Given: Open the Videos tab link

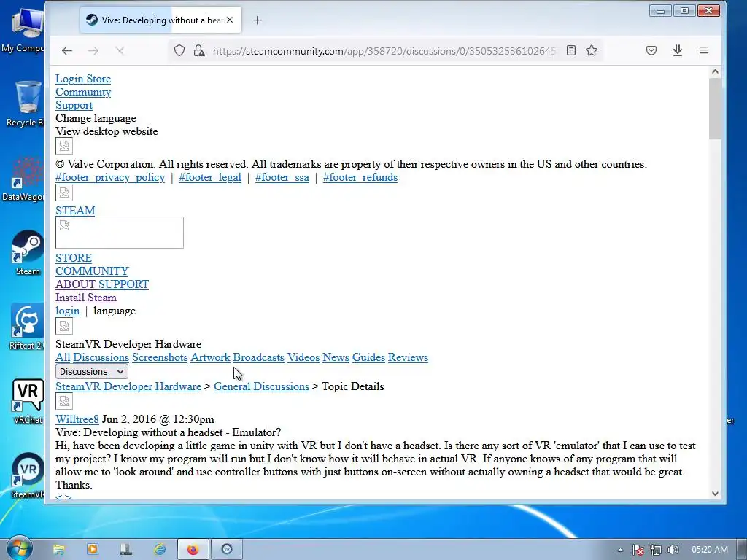Looking at the screenshot, I should (x=303, y=357).
